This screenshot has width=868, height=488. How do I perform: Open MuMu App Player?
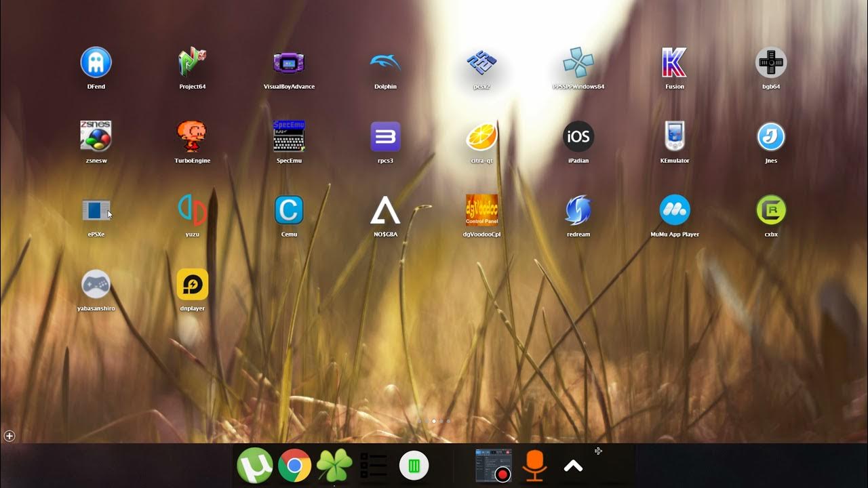675,210
